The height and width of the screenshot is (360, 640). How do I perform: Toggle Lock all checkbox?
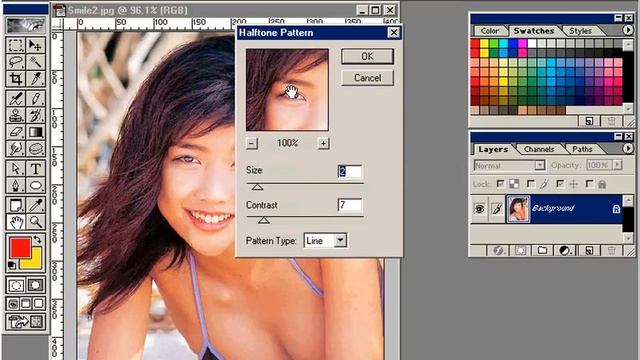click(x=589, y=184)
